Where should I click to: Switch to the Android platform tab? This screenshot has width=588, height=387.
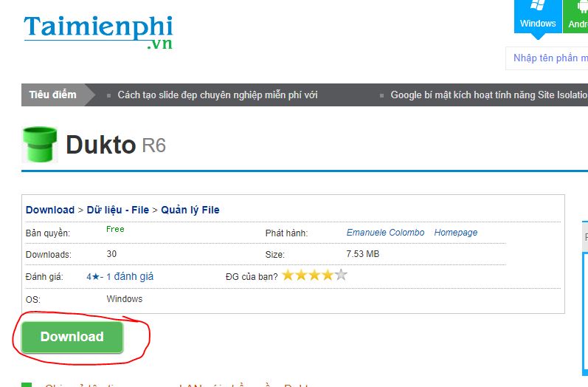(576, 17)
